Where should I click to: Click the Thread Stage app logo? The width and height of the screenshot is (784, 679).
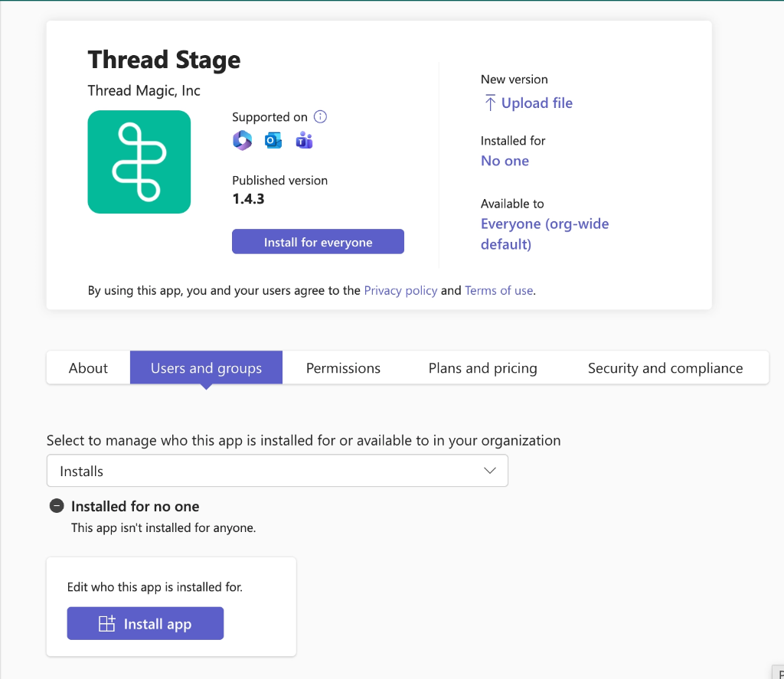point(139,162)
